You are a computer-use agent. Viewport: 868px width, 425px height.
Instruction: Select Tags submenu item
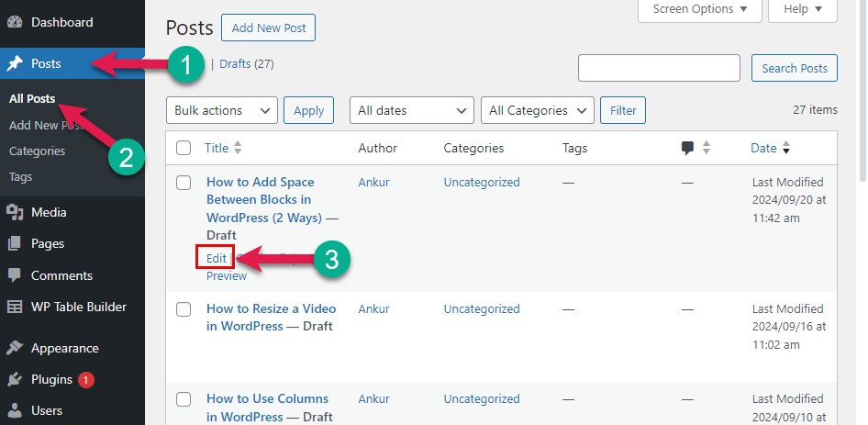[x=20, y=177]
